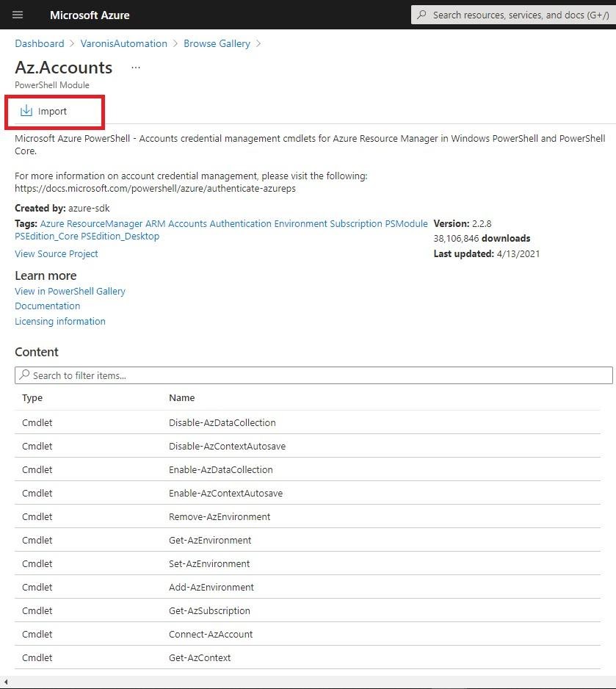Select Get-AzContext row
This screenshot has width=616, height=689.
(x=308, y=657)
